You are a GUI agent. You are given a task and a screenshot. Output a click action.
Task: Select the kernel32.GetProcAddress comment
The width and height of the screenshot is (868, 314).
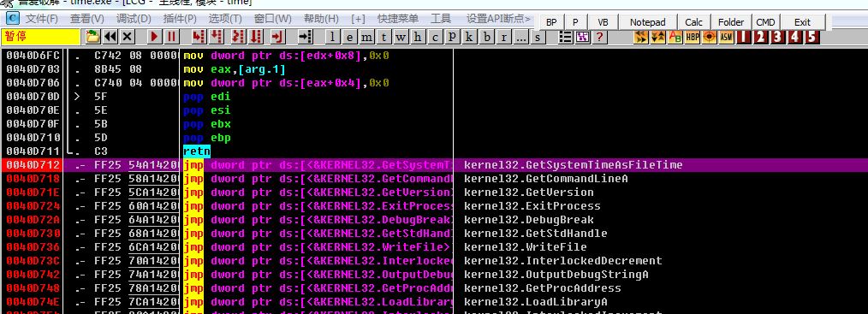click(x=543, y=288)
